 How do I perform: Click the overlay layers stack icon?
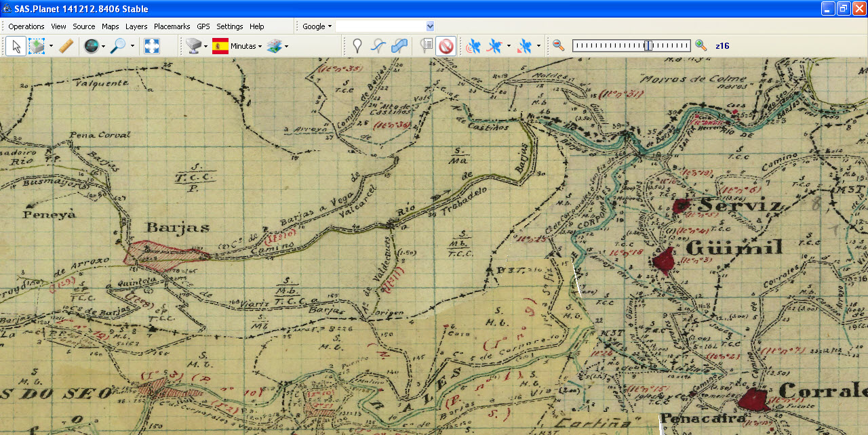click(275, 46)
